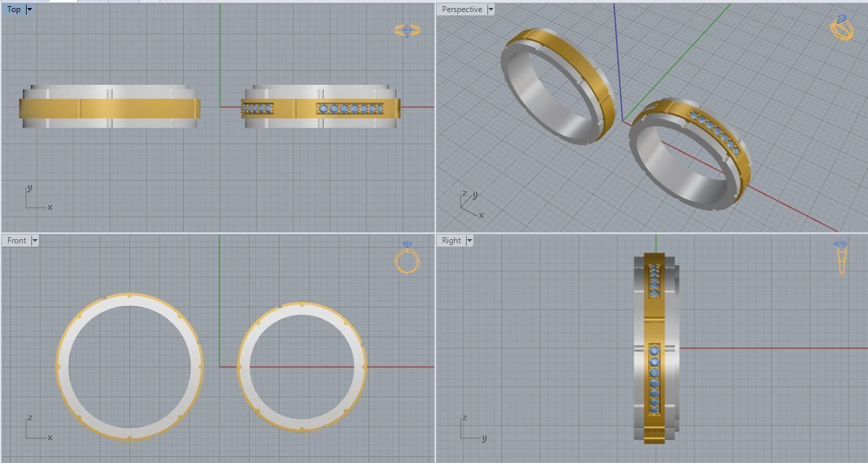The width and height of the screenshot is (868, 463).
Task: Click the Right viewport title label
Action: [451, 241]
